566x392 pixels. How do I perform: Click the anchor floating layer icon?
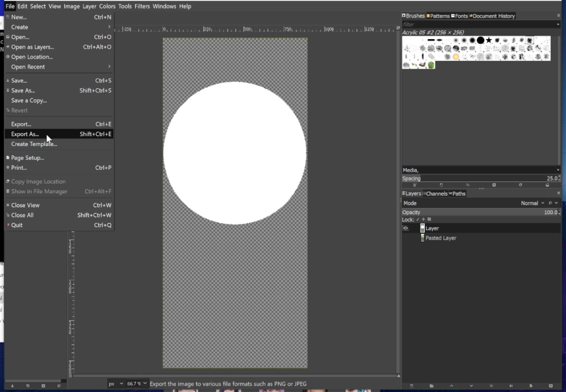coord(511,386)
